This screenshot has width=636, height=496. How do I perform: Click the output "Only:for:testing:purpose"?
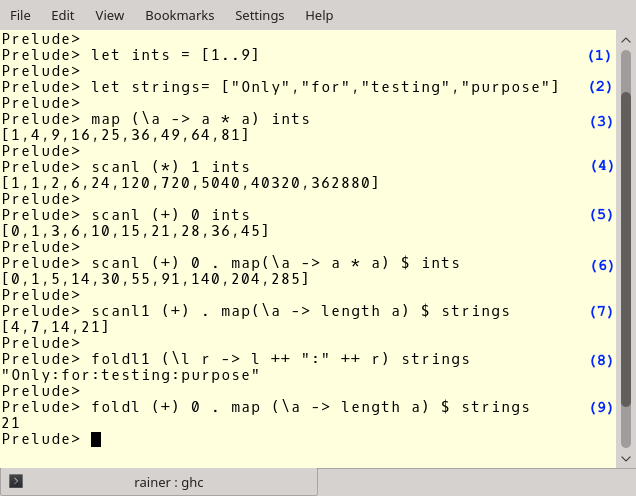[130, 375]
